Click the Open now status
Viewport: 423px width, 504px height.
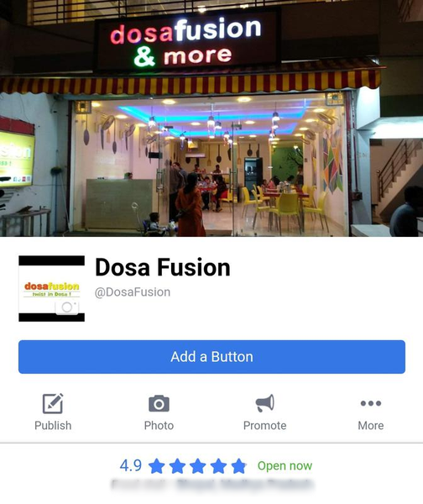click(x=285, y=465)
